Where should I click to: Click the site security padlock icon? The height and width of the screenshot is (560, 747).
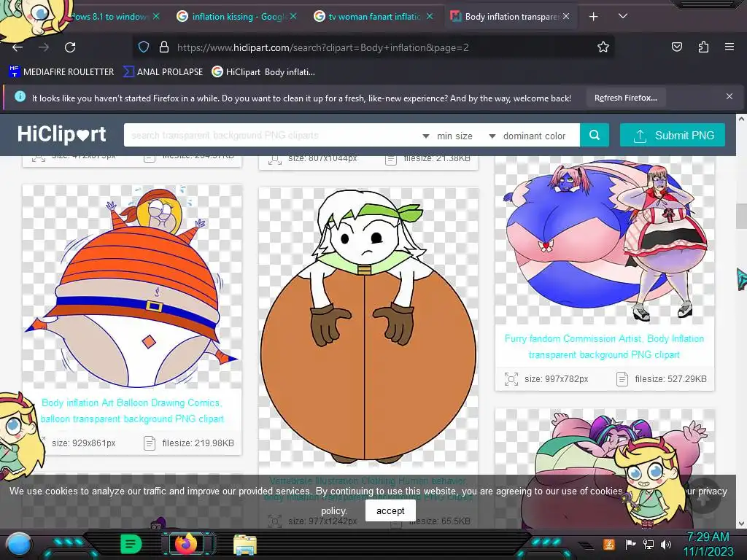pos(164,47)
